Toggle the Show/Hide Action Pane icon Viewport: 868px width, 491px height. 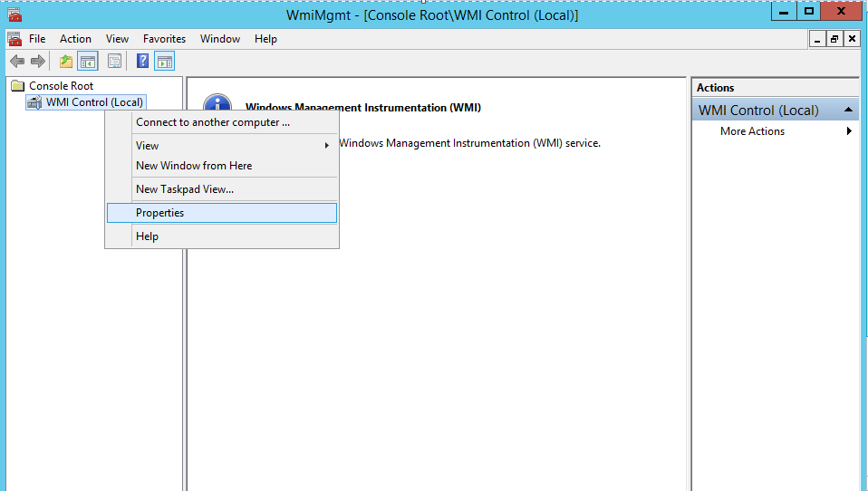164,62
